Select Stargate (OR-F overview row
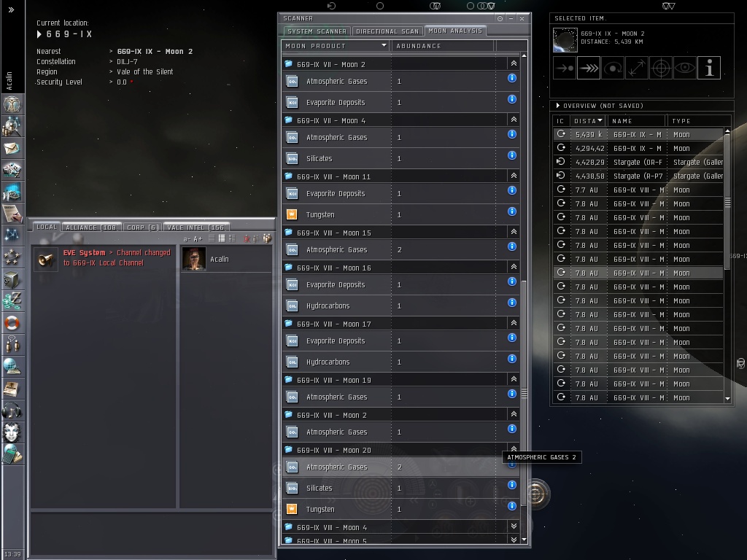 click(x=638, y=163)
